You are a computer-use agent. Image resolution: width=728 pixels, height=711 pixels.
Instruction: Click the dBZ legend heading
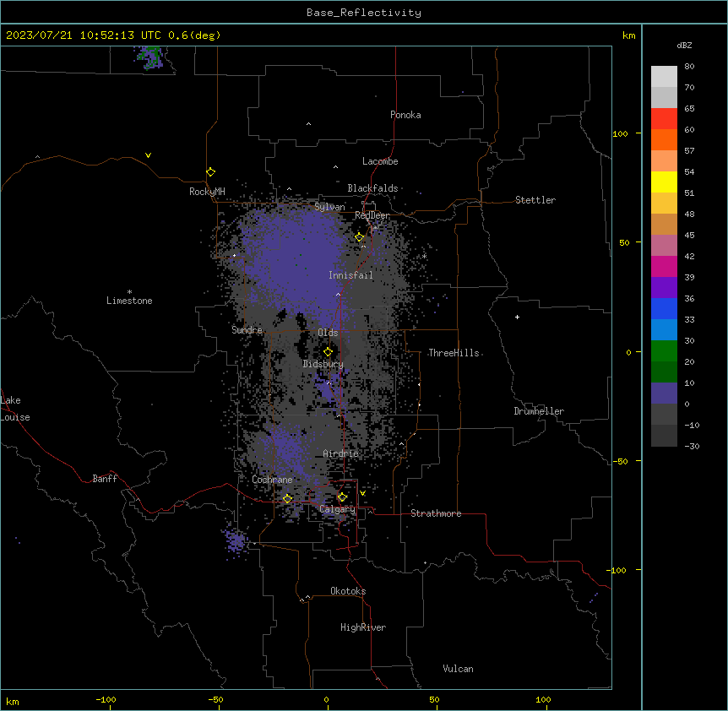pos(684,45)
